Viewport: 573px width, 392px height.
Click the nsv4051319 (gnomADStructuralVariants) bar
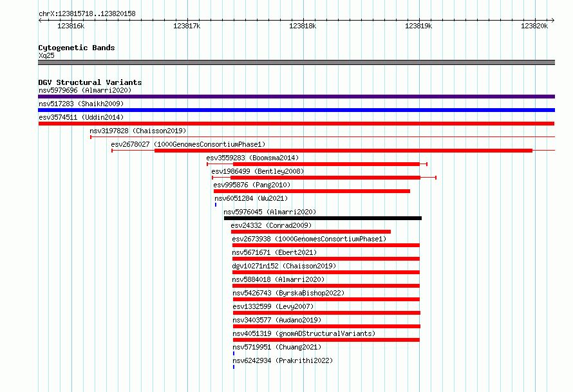pos(326,340)
